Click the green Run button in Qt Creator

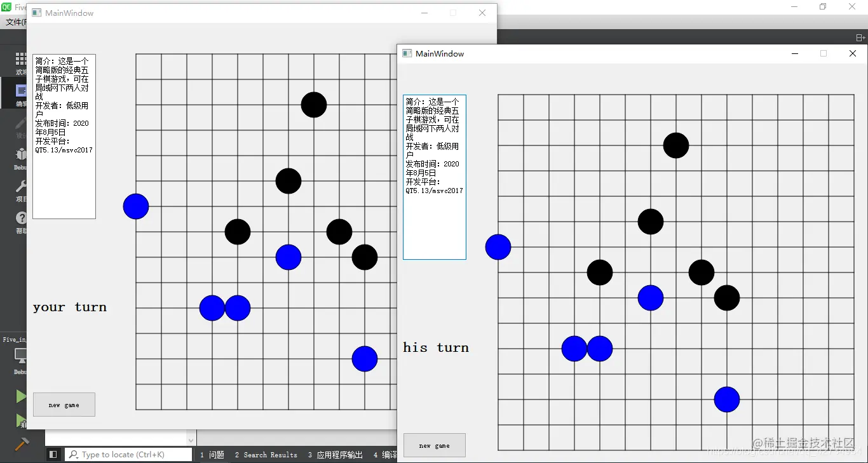(x=21, y=396)
